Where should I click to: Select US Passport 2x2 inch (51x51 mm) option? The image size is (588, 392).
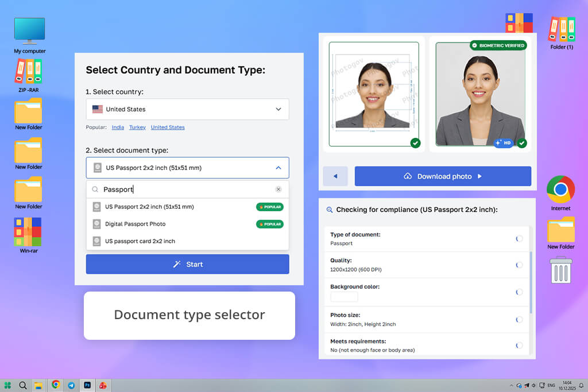click(x=187, y=207)
